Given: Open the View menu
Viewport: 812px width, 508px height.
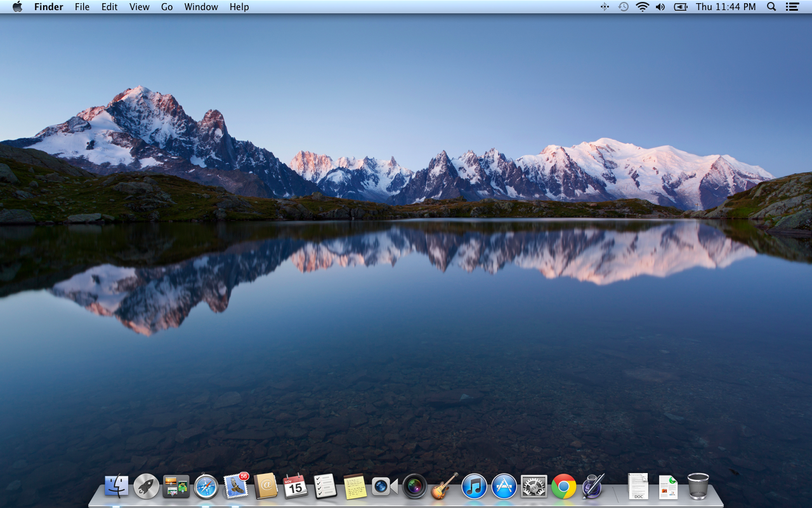Looking at the screenshot, I should [x=139, y=7].
